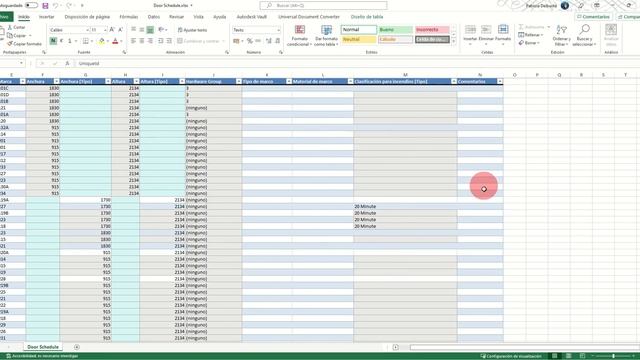Click the bottom align icon

click(151, 30)
